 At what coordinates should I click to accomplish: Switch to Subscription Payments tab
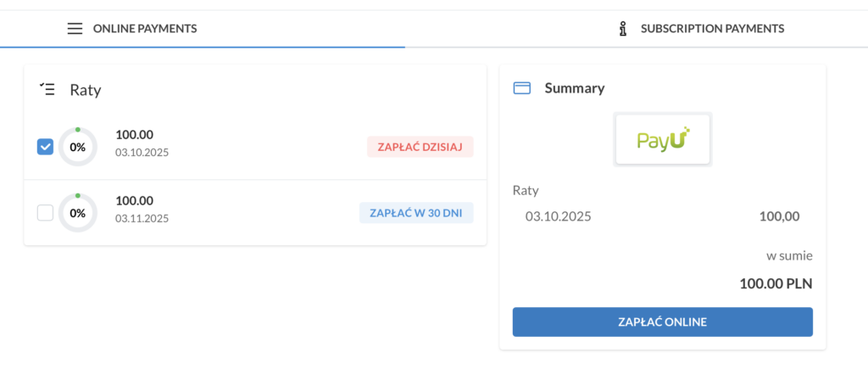[712, 29]
